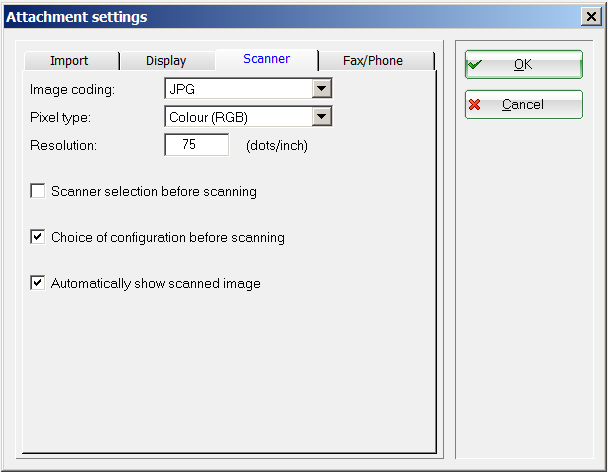Click the Colour (RGB) pixel type box
Viewport: 608px width, 472px height.
248,116
